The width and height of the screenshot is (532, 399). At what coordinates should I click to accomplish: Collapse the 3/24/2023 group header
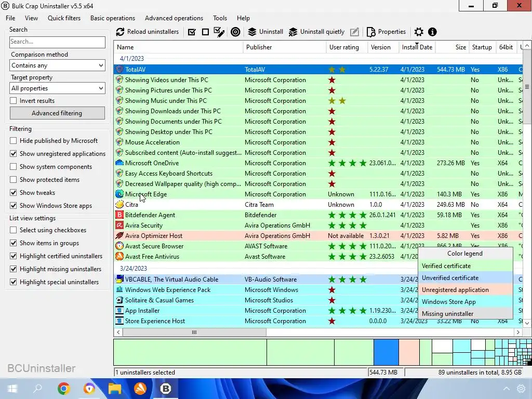click(x=133, y=269)
